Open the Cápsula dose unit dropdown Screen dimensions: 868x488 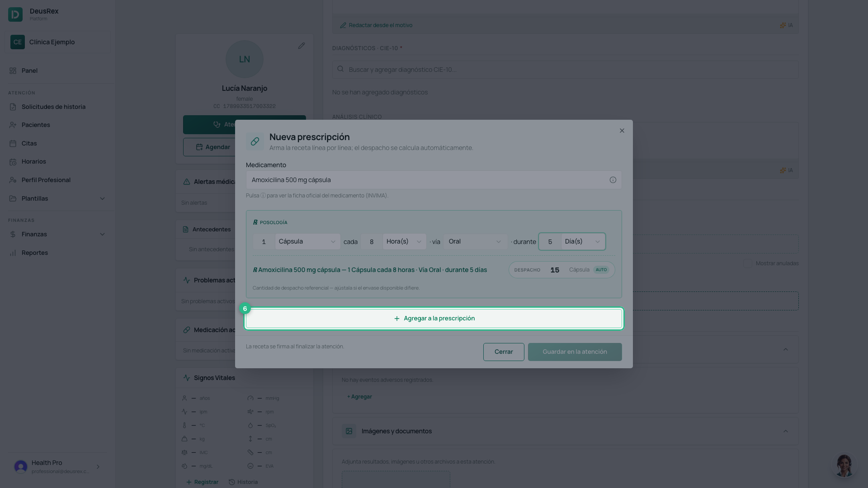tap(307, 242)
